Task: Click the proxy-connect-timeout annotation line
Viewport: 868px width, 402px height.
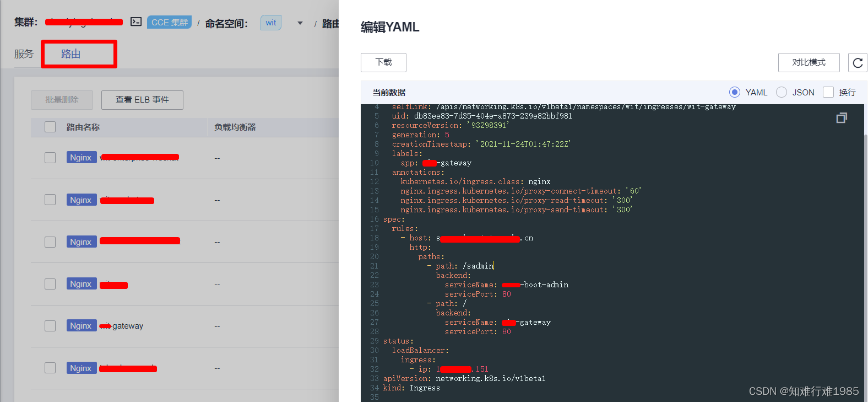Action: click(520, 191)
